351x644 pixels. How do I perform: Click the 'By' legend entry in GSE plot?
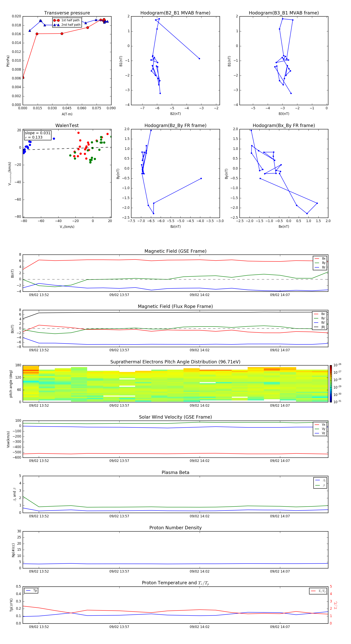pos(320,263)
